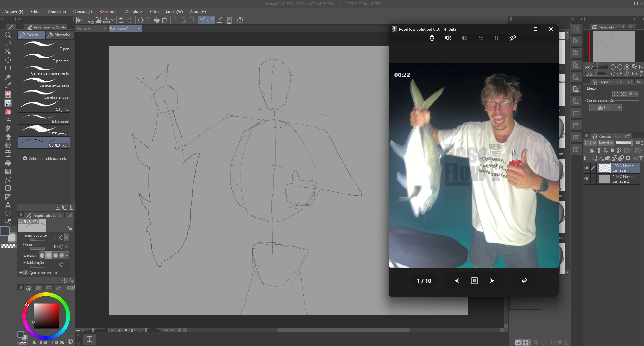Select the Eyedropper tool
The height and width of the screenshot is (346, 644).
(x=8, y=85)
